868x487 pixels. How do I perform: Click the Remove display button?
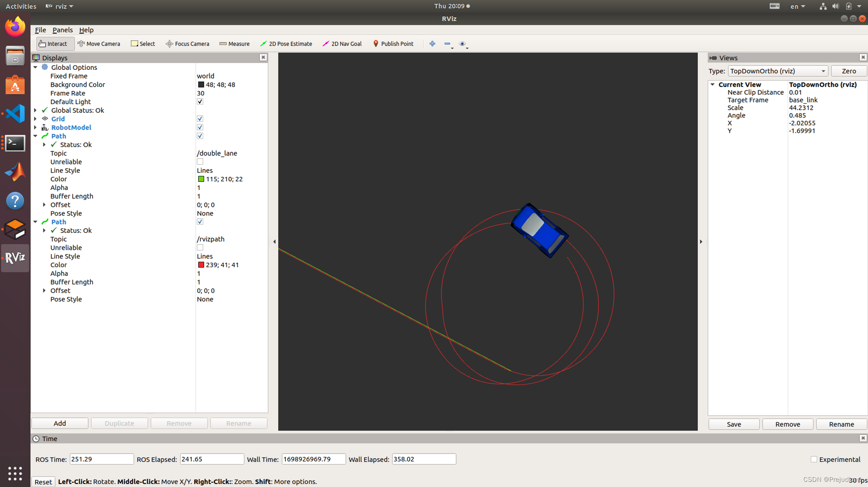[178, 423]
